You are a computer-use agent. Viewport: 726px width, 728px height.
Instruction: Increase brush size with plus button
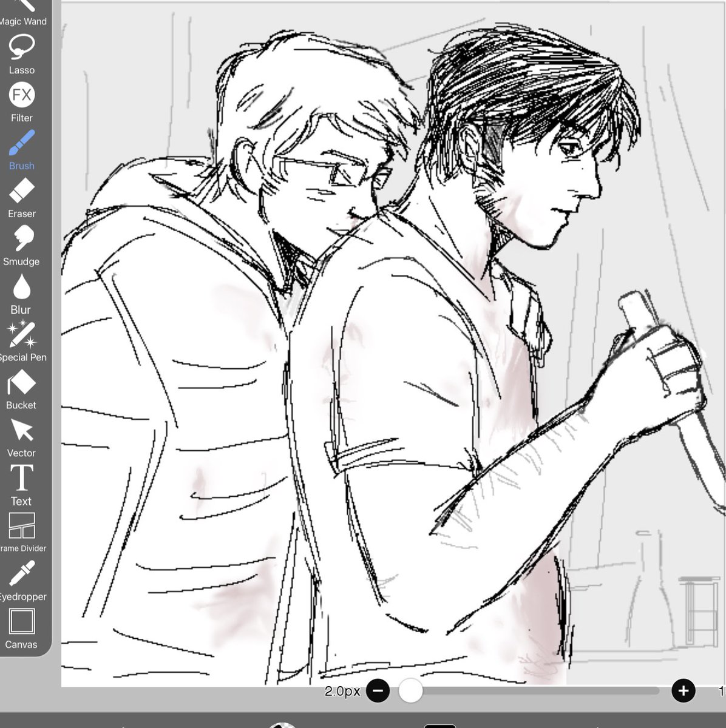[x=684, y=690]
